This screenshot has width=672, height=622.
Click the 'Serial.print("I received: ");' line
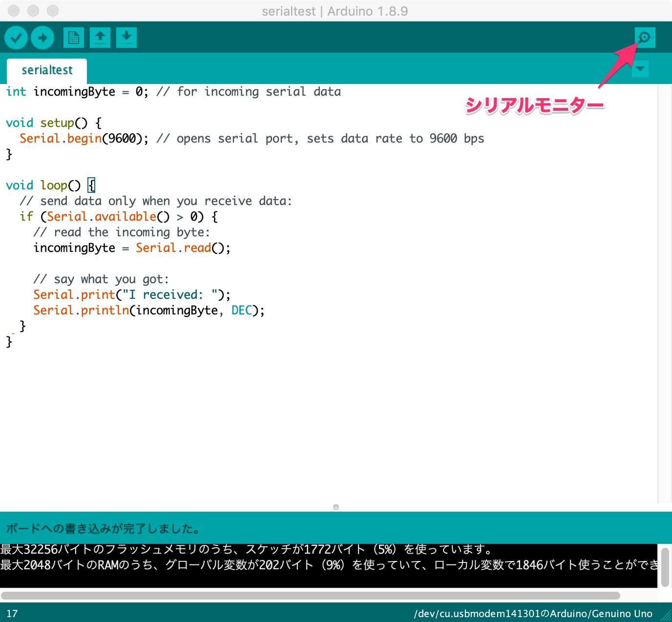tap(132, 295)
